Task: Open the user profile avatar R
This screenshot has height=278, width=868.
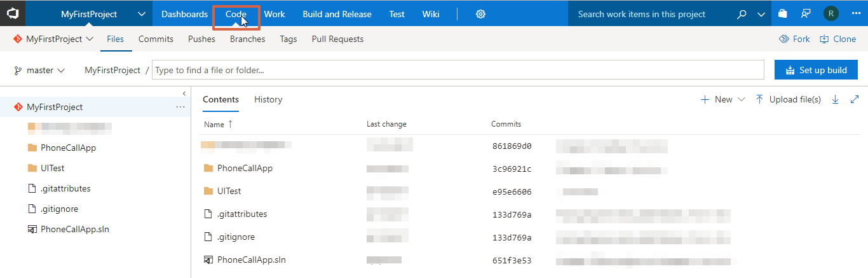Action: point(831,14)
